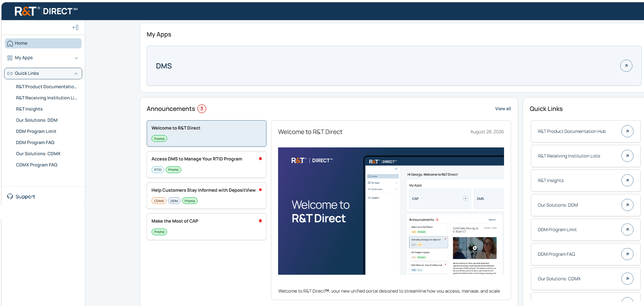Click the Home icon in sidebar
Image resolution: width=644 pixels, height=306 pixels.
(x=10, y=44)
